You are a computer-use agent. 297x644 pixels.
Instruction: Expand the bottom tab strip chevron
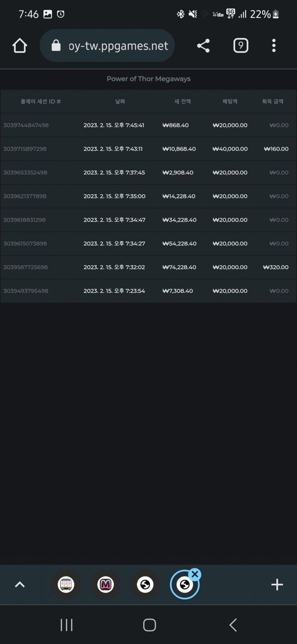coord(20,584)
